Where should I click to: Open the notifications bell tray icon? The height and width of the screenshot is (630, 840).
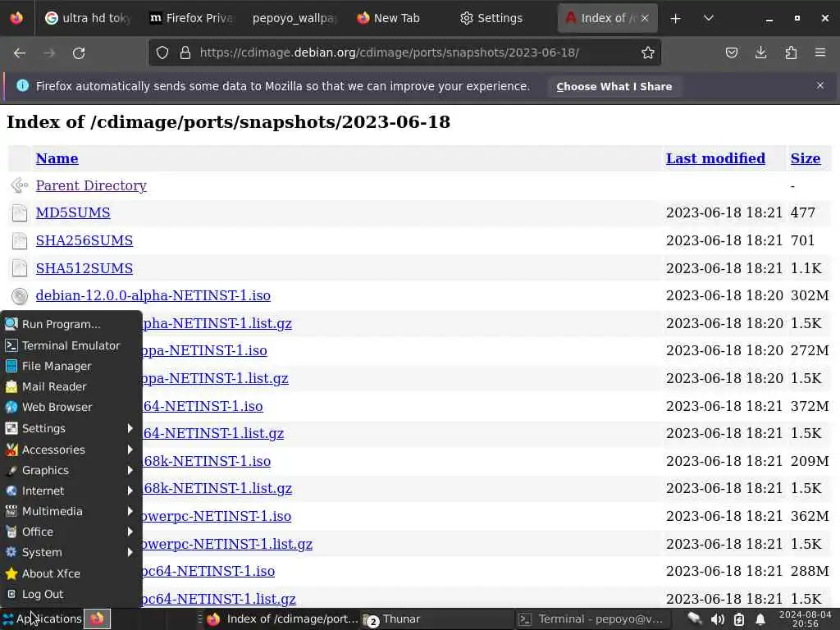pyautogui.click(x=760, y=619)
